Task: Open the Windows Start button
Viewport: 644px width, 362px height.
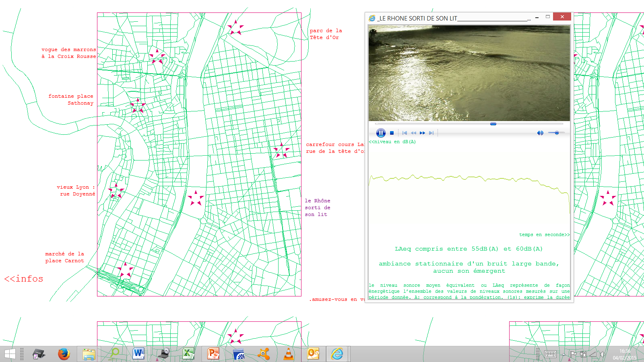Action: (x=10, y=354)
